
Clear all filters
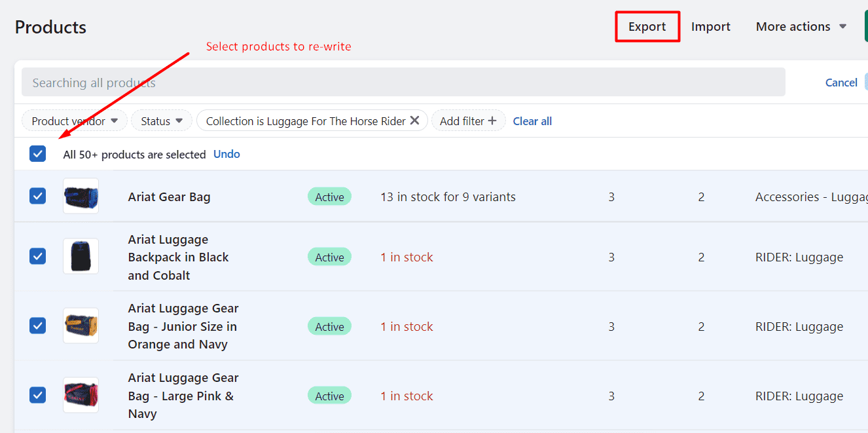click(x=532, y=121)
